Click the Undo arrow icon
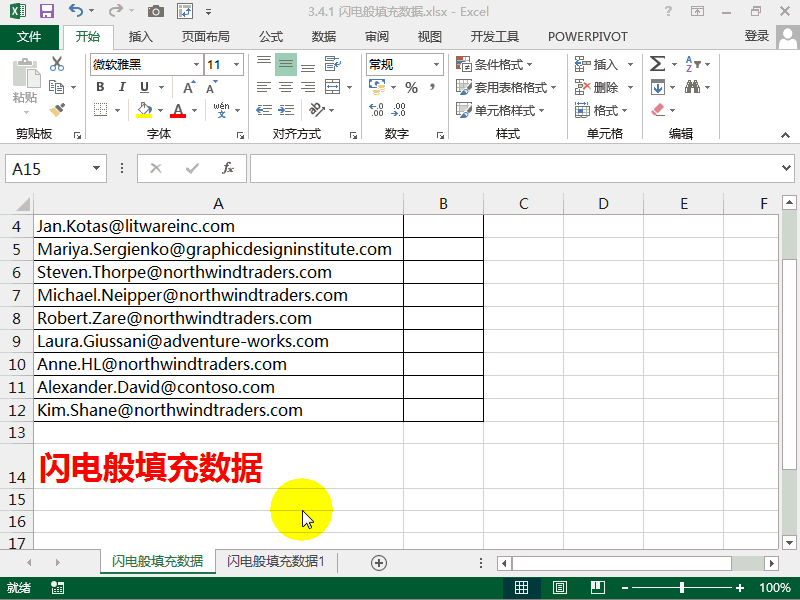The image size is (800, 600). click(76, 11)
